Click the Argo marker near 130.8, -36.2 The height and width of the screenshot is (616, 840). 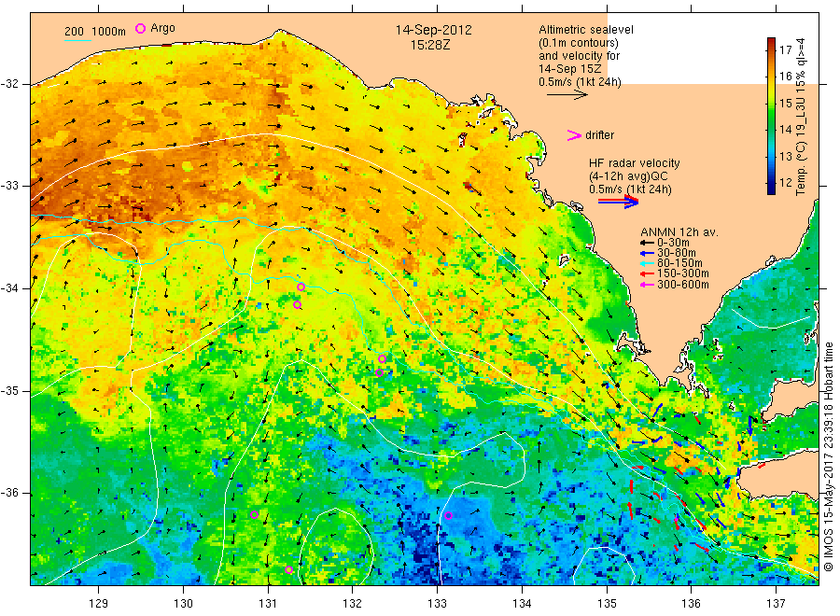click(x=255, y=515)
